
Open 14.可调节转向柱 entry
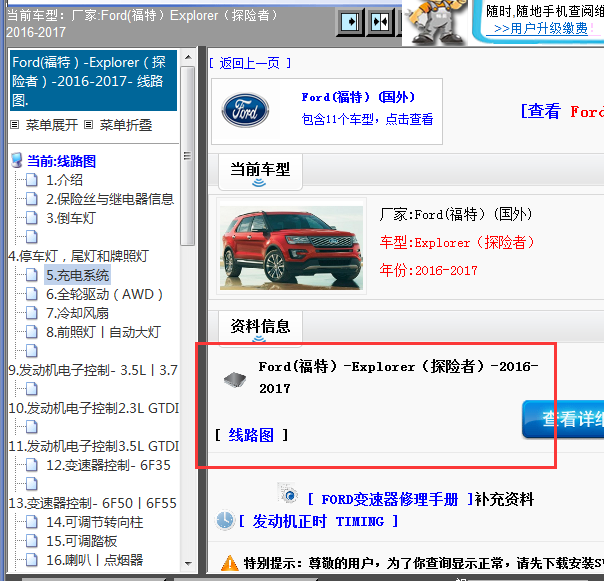(95, 522)
